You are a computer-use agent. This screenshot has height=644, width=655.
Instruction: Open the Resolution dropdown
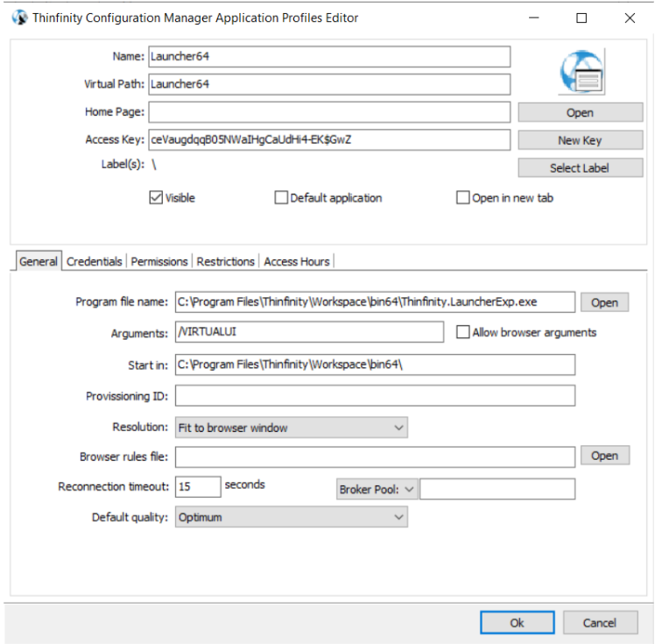[x=292, y=428]
